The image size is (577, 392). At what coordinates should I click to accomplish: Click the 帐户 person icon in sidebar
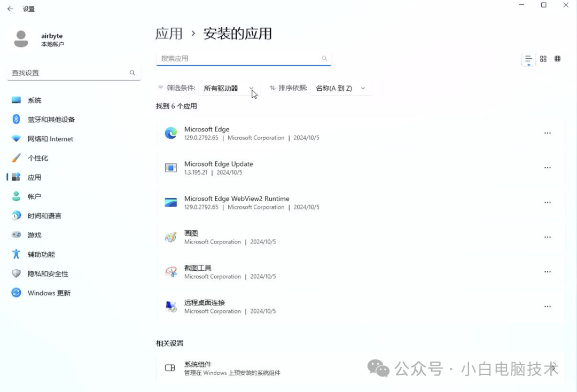pyautogui.click(x=16, y=197)
